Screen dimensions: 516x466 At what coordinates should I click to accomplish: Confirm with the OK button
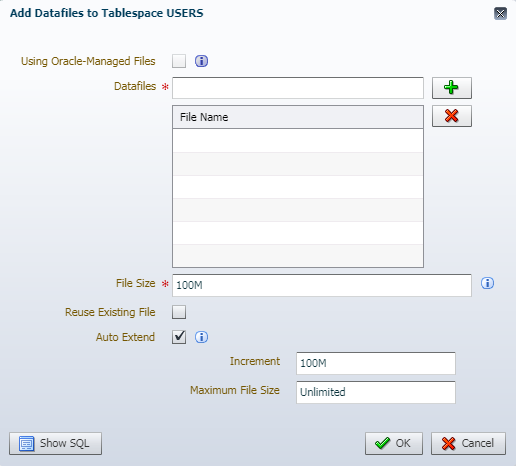coord(394,443)
